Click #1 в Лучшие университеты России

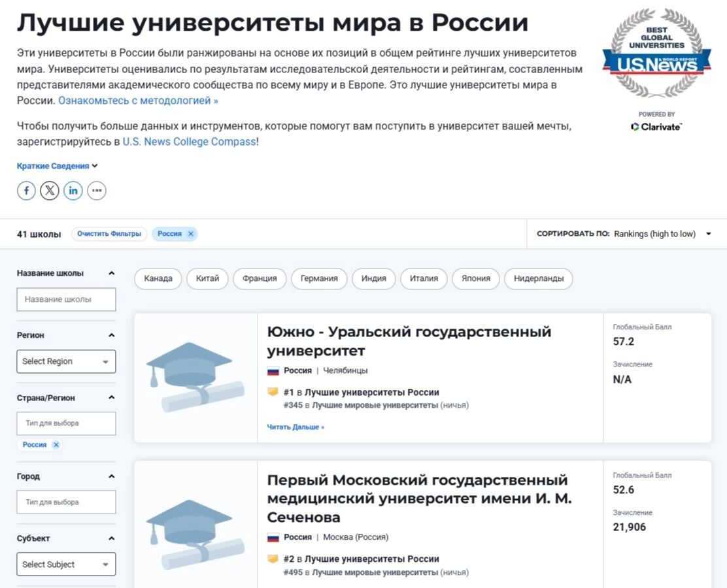[361, 393]
